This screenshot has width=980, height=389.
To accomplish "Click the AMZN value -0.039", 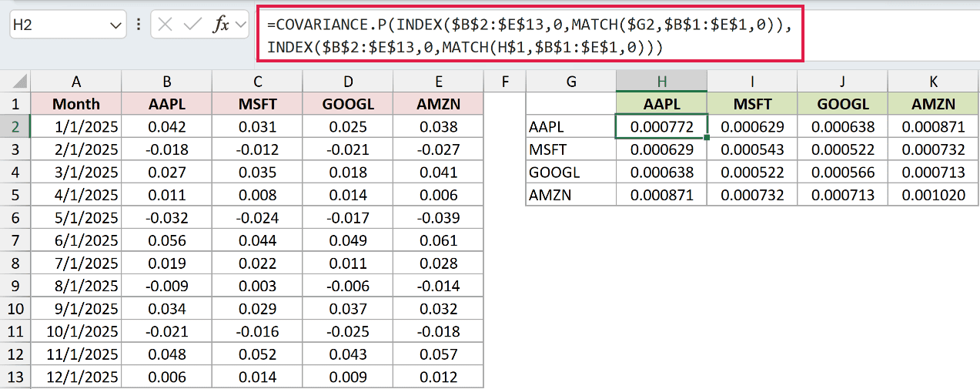I will 438,218.
